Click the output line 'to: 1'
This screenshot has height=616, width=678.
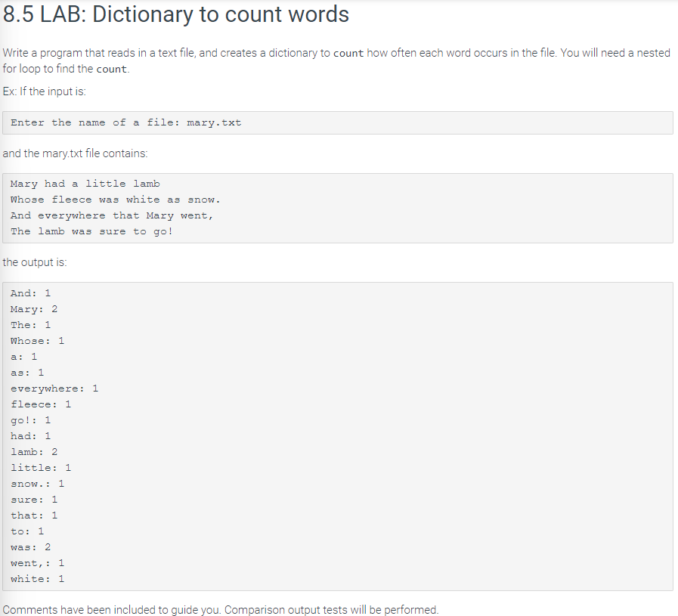27,531
